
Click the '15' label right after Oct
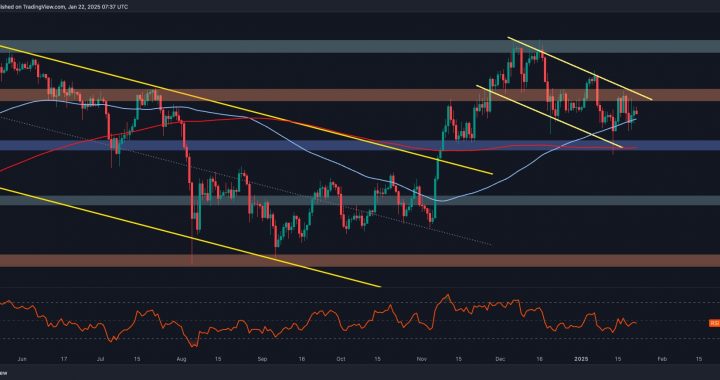point(377,358)
